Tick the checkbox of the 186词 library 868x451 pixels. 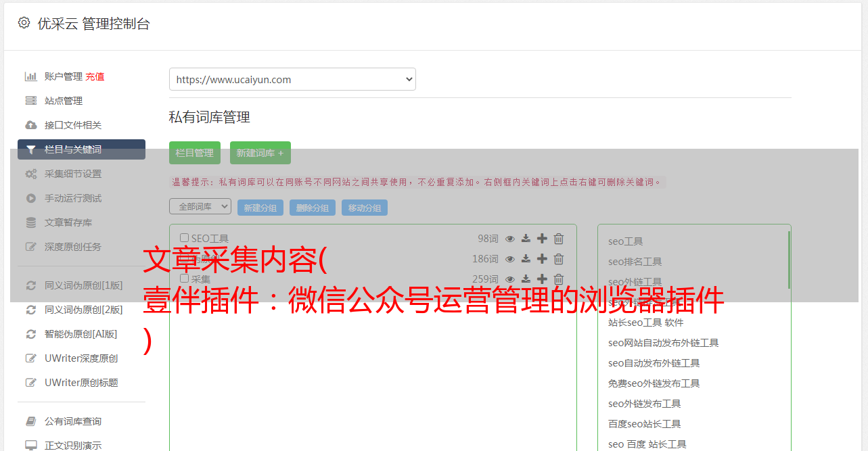point(184,258)
